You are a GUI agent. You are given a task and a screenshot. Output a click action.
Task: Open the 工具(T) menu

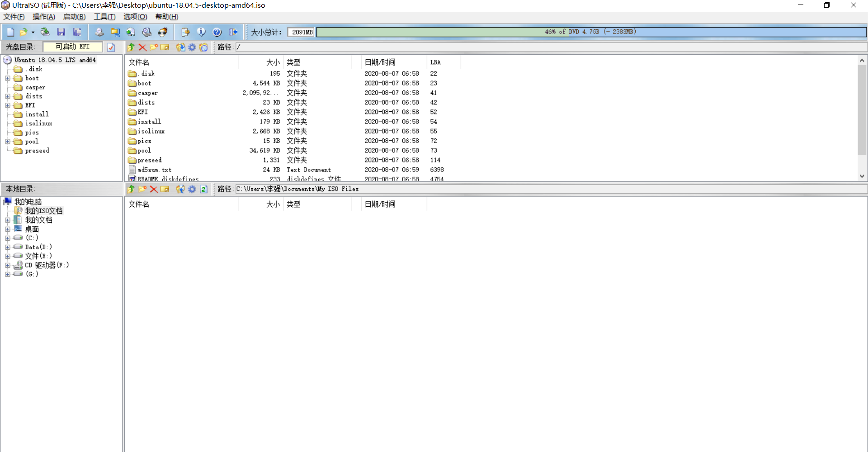(104, 17)
